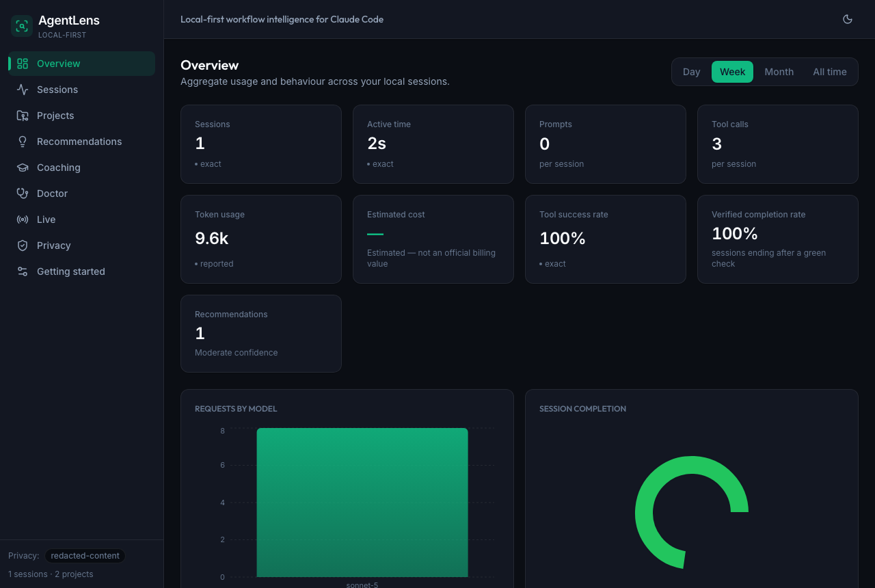Open the Coaching section
This screenshot has width=875, height=588.
coord(82,168)
